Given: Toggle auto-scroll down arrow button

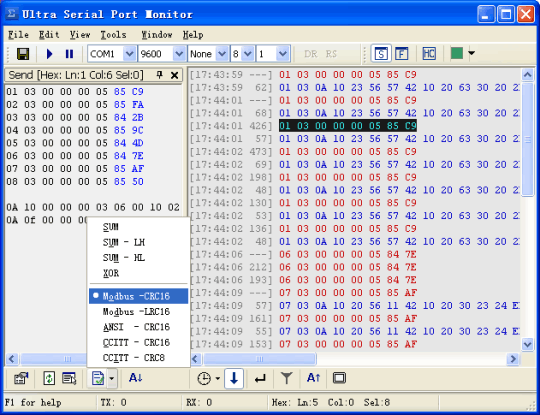Looking at the screenshot, I should pyautogui.click(x=234, y=378).
